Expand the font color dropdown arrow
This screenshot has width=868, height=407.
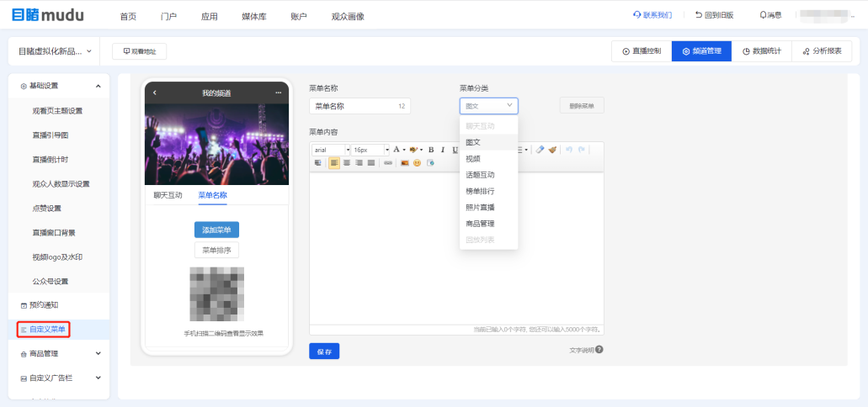pyautogui.click(x=404, y=150)
